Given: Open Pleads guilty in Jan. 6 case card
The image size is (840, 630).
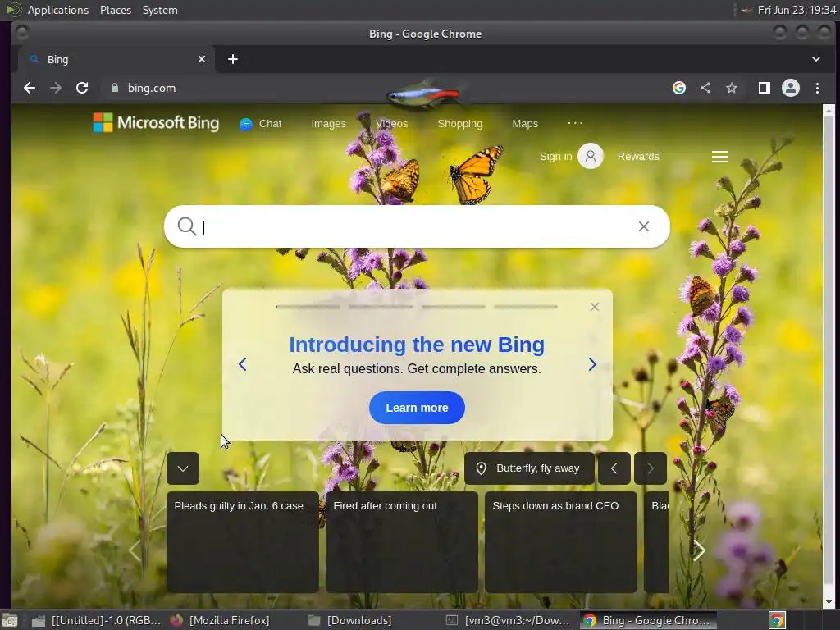Looking at the screenshot, I should 242,541.
